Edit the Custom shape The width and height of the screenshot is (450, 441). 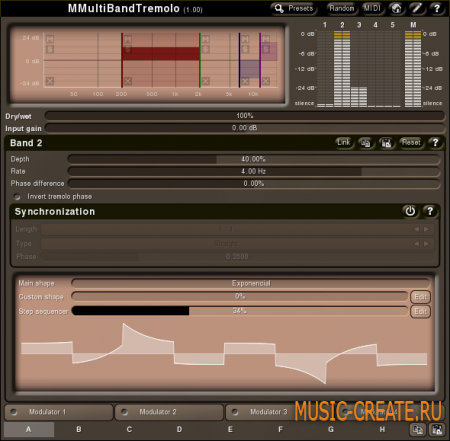(420, 297)
